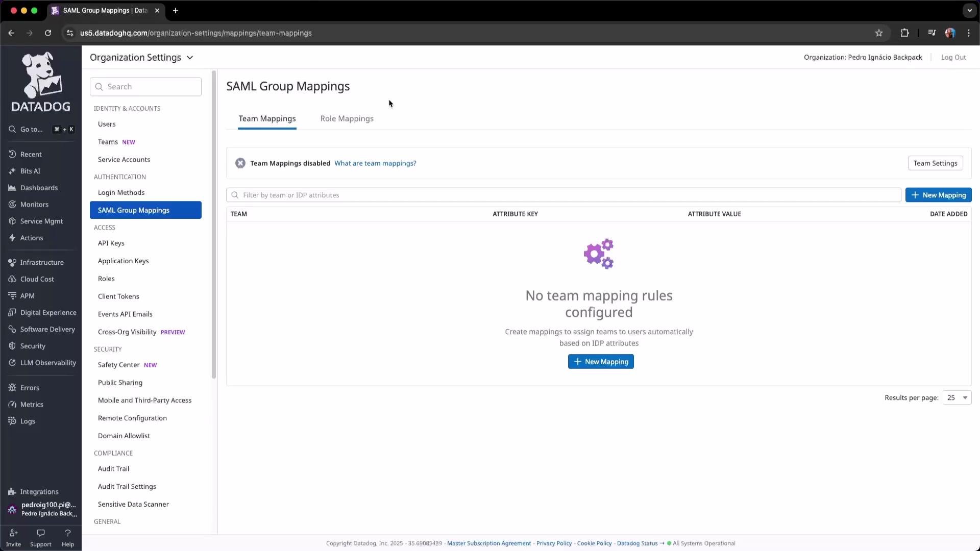Open the Roles settings page
Viewport: 980px width, 551px height.
[106, 279]
